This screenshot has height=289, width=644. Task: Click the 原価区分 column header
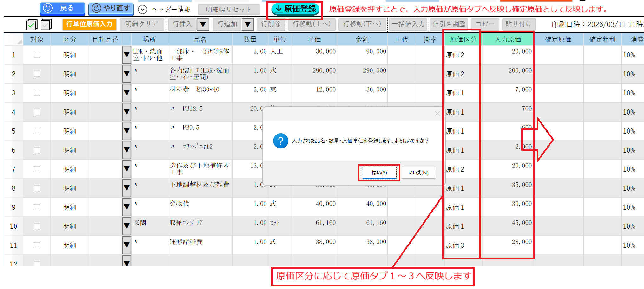tap(463, 39)
